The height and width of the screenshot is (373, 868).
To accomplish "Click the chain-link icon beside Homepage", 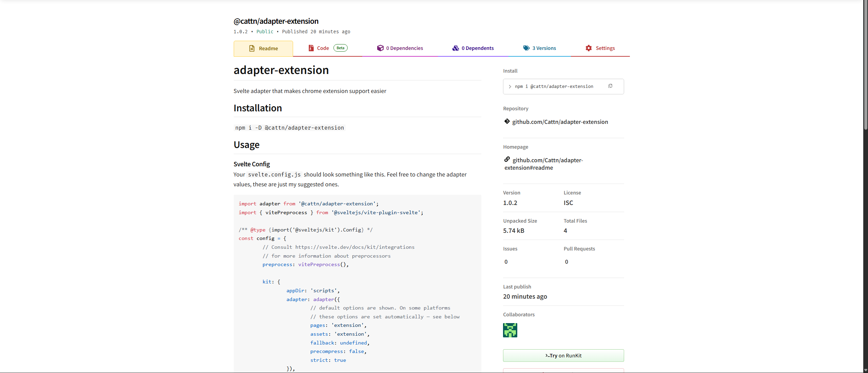I will [x=507, y=159].
